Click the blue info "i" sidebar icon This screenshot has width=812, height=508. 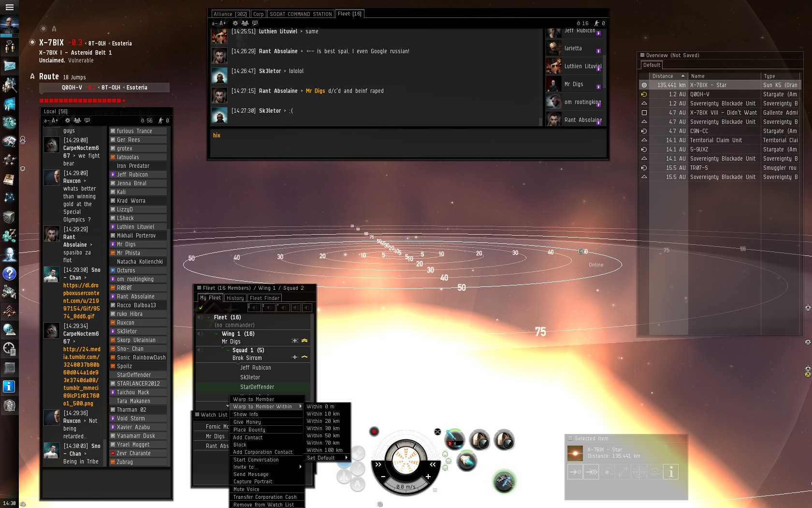[9, 387]
